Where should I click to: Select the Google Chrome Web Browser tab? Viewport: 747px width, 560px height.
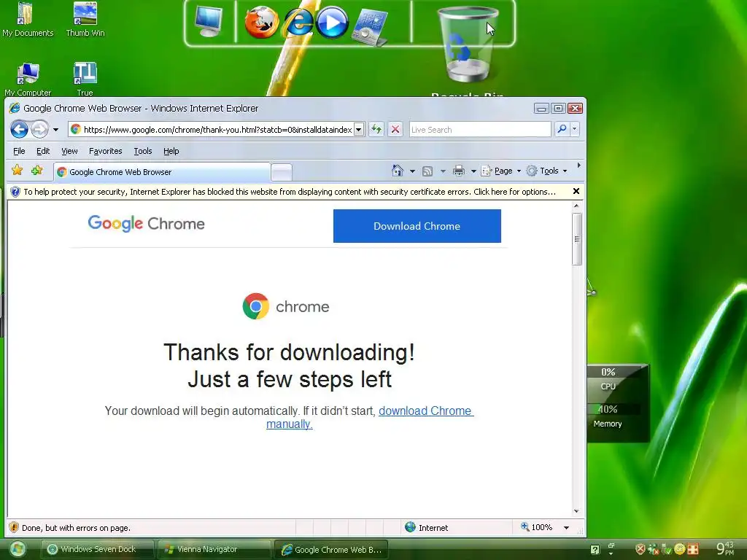(162, 172)
